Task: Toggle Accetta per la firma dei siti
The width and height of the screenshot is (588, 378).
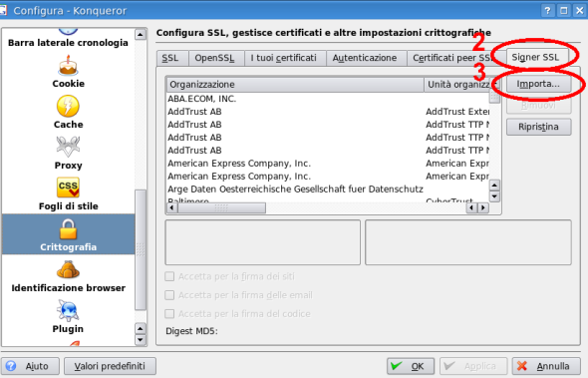Action: 169,276
